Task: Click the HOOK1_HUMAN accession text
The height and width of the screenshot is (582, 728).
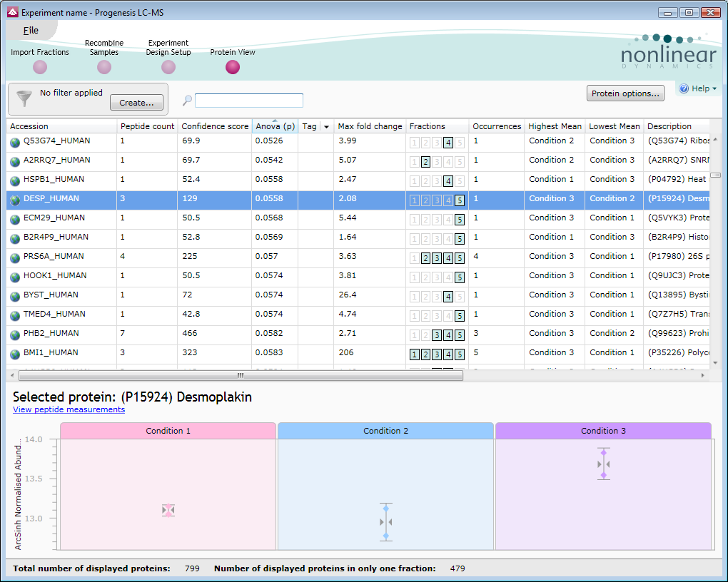Action: (55, 275)
